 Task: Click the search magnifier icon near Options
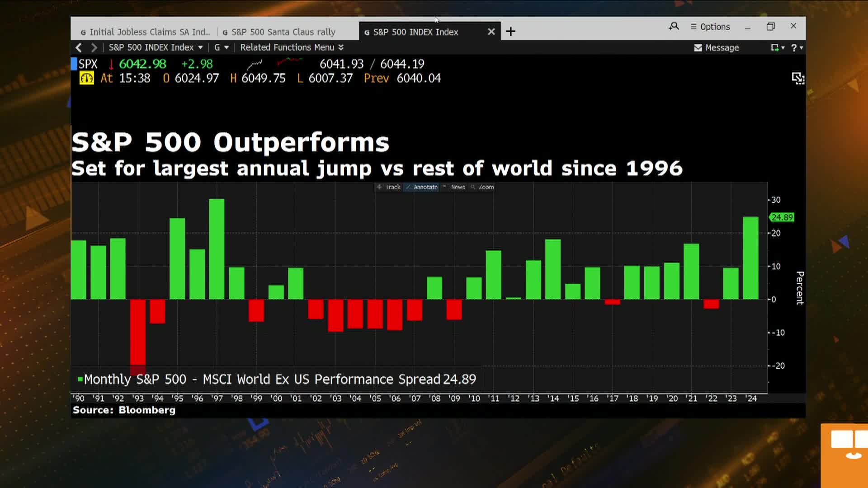673,27
